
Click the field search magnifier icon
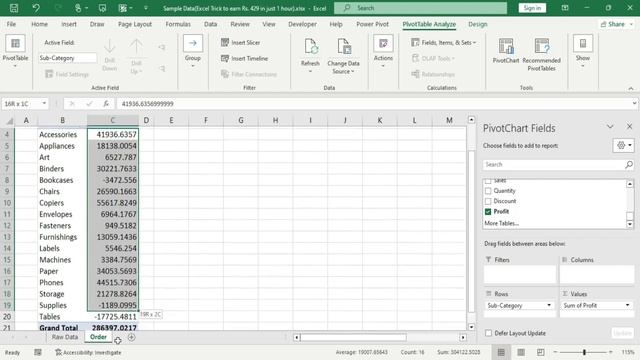[629, 164]
